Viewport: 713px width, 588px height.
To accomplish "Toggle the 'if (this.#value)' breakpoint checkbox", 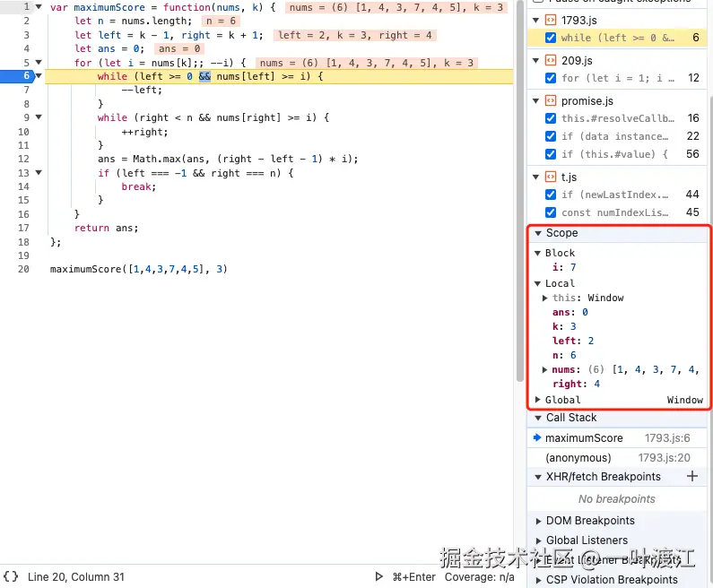I will click(551, 154).
